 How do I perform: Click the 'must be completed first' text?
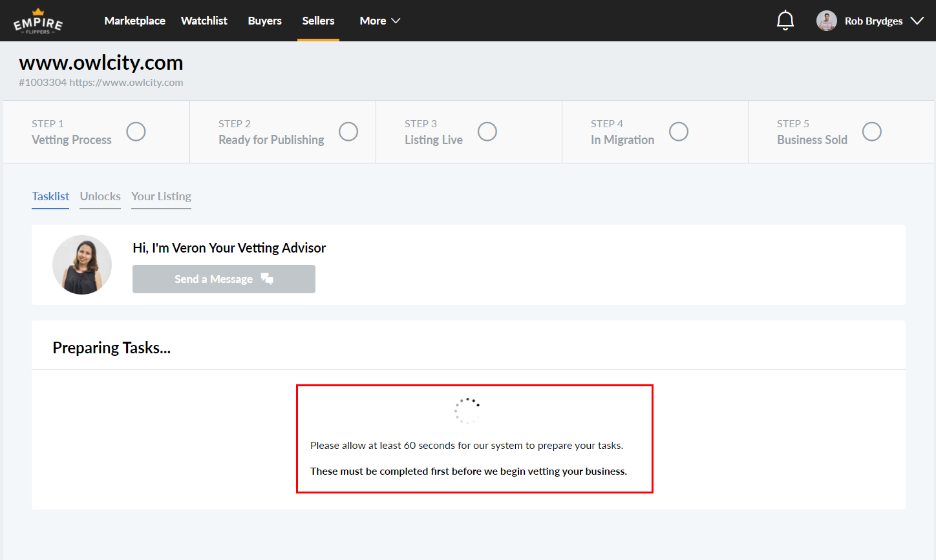(x=469, y=472)
